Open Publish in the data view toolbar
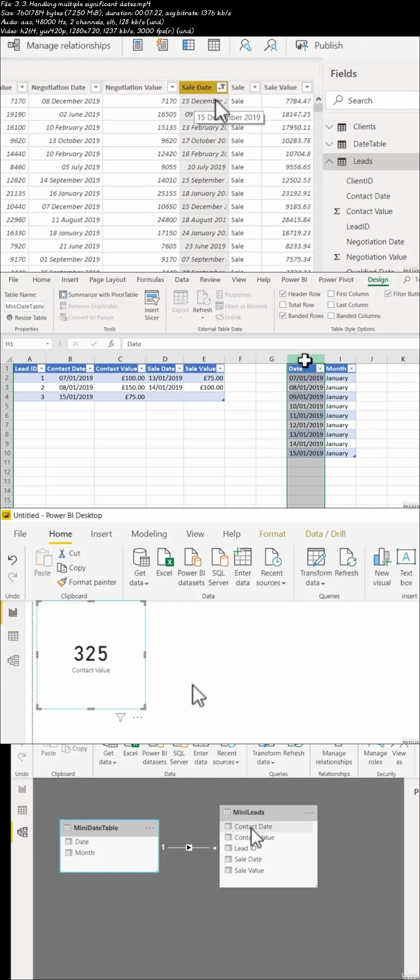This screenshot has width=420, height=980. pos(320,46)
